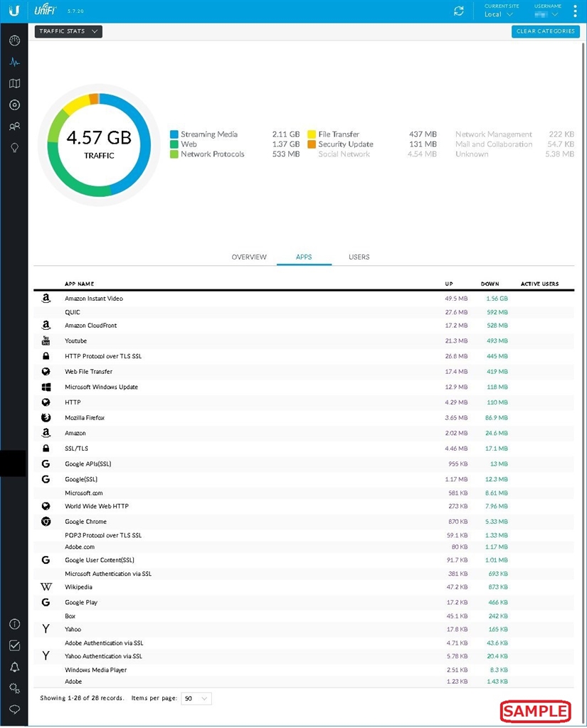The image size is (587, 728).
Task: Click the File Transfer legend label
Action: click(339, 134)
